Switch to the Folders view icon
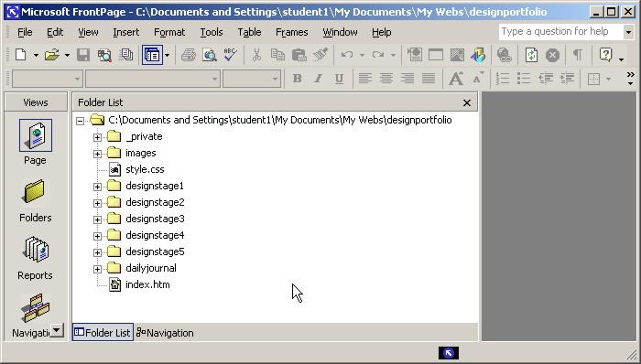 tap(35, 192)
